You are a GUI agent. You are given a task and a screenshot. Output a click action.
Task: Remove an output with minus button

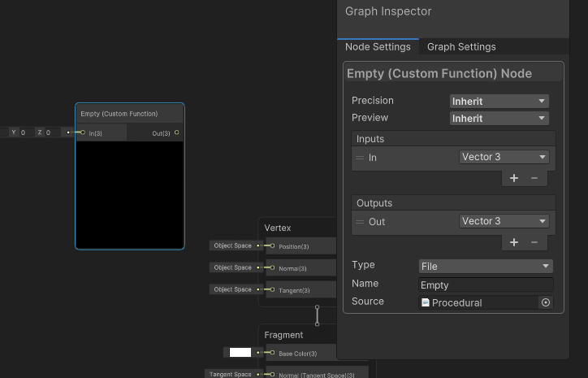534,242
